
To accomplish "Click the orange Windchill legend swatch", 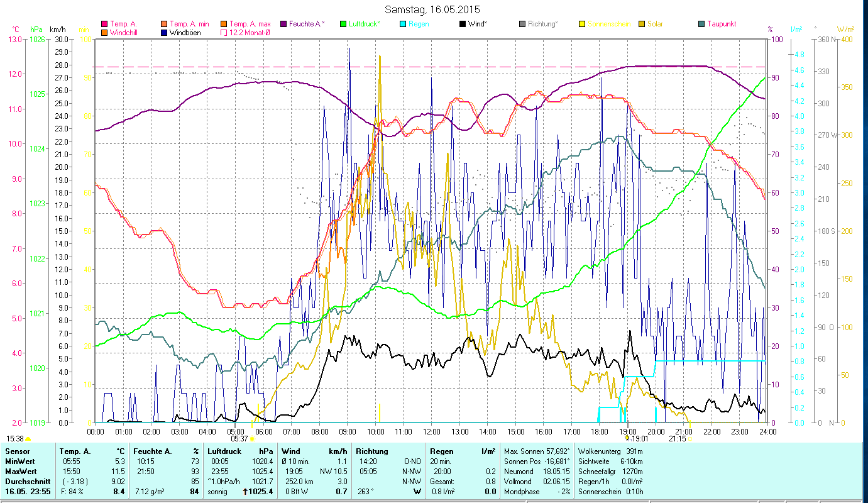I will click(x=104, y=33).
